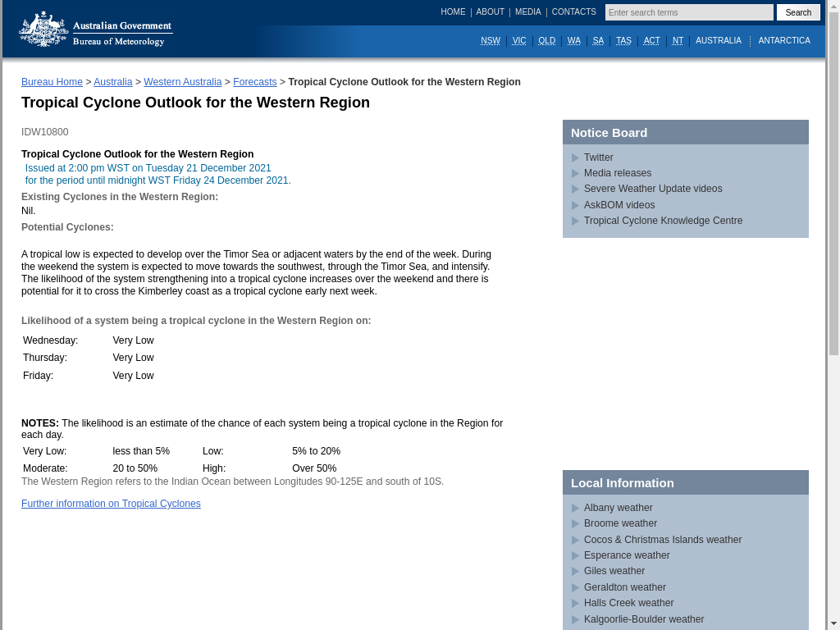The image size is (840, 630).
Task: Click arrow bullet next to Albany weather
Action: coord(575,508)
